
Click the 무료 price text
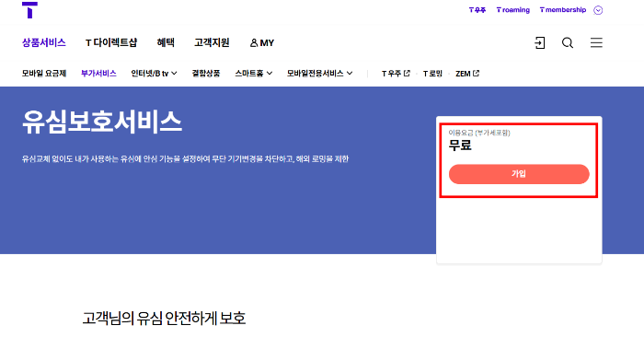460,145
